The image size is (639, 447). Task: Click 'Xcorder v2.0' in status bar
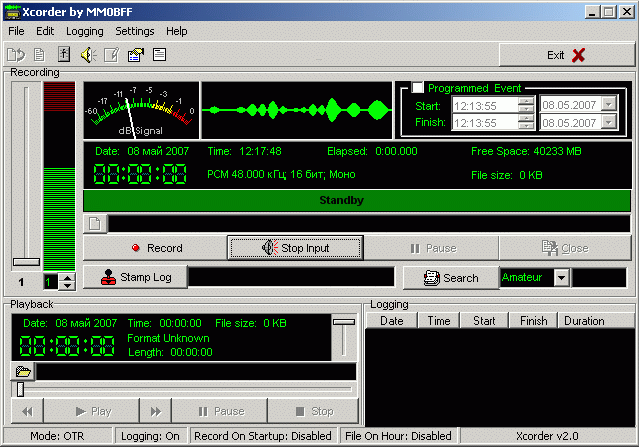pyautogui.click(x=547, y=436)
